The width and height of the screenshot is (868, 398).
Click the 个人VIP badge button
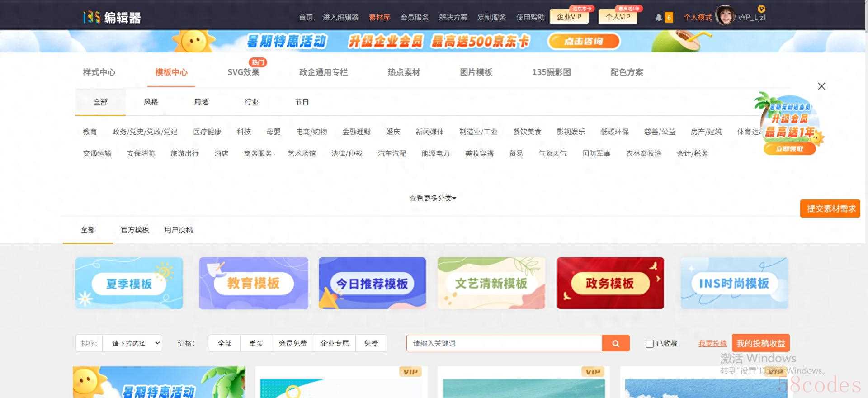click(x=618, y=17)
